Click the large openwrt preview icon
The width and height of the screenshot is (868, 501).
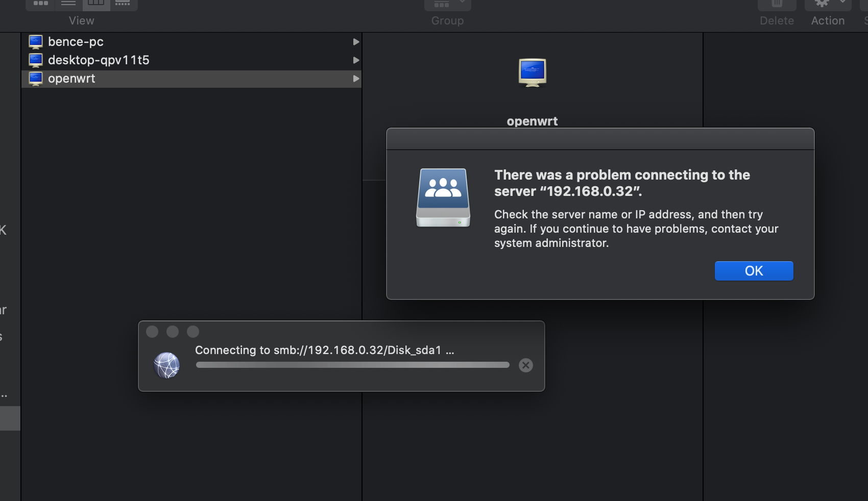point(532,72)
